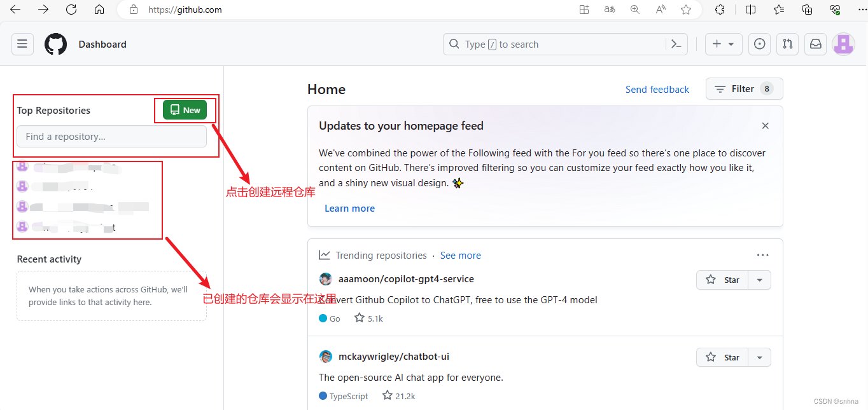Focus the Find a repository field
Viewport: 868px width, 410px height.
coord(112,137)
